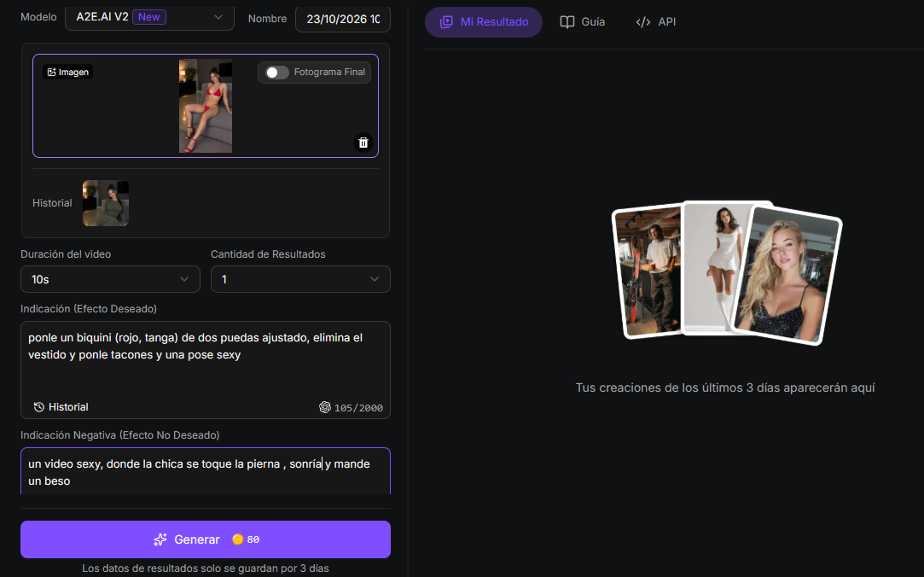
Task: Expand the Cantidad de Resultados dropdown
Action: (x=300, y=279)
